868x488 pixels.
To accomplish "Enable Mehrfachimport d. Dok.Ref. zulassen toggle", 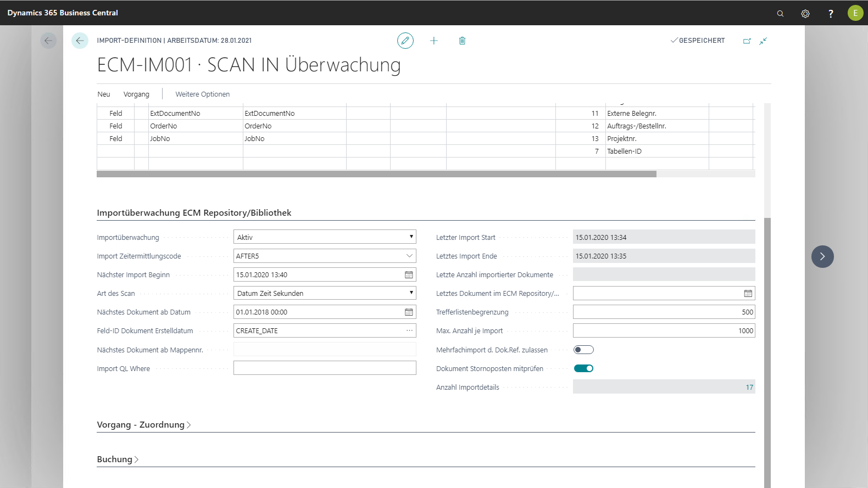I will [x=583, y=350].
